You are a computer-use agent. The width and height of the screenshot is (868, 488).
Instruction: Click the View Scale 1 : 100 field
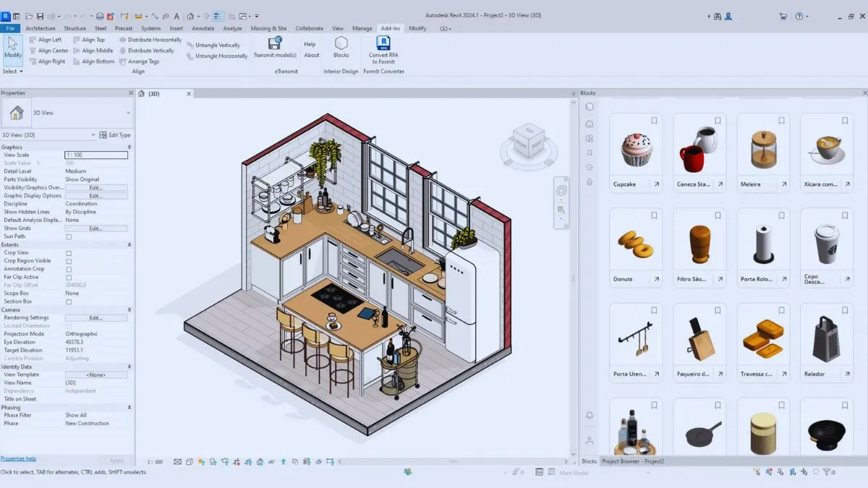[95, 155]
